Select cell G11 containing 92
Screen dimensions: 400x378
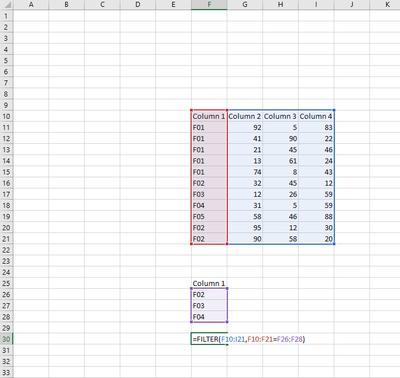pos(245,128)
